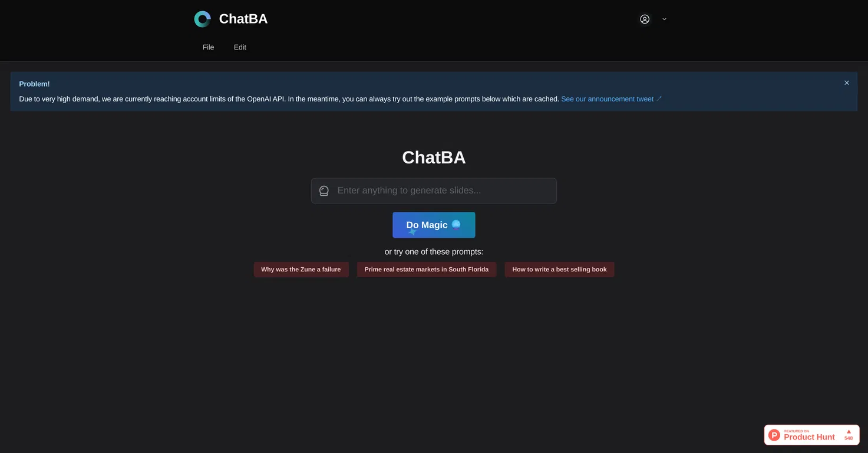Viewport: 868px width, 453px height.
Task: Open the user account profile icon
Action: pyautogui.click(x=645, y=19)
